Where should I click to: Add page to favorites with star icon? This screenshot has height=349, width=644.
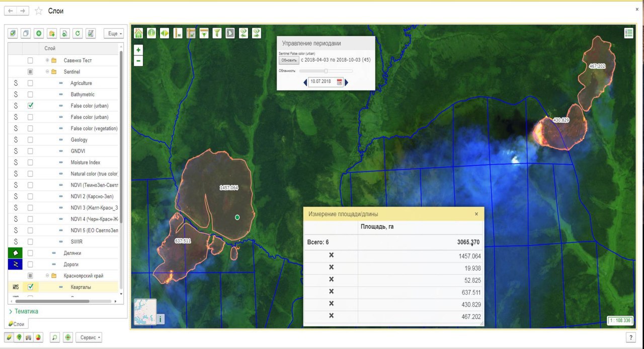click(x=38, y=11)
